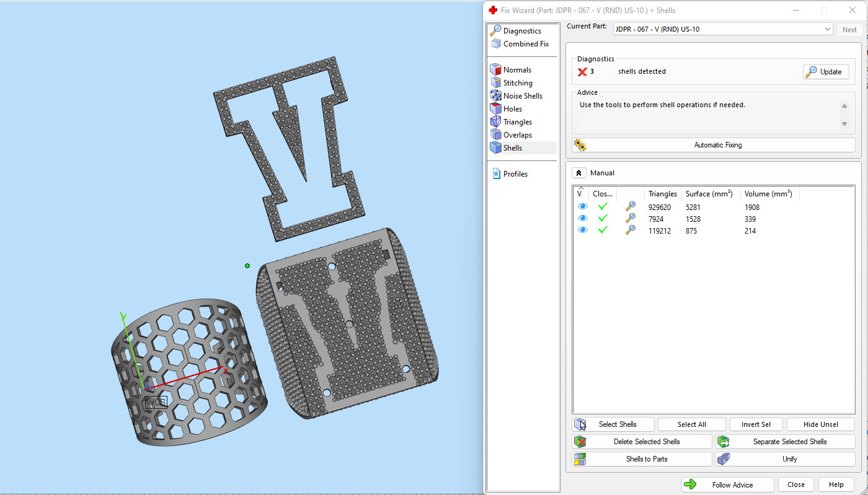Click the Fix Wizard red cross title icon
Viewport: 868px width, 495px height.
pos(493,10)
